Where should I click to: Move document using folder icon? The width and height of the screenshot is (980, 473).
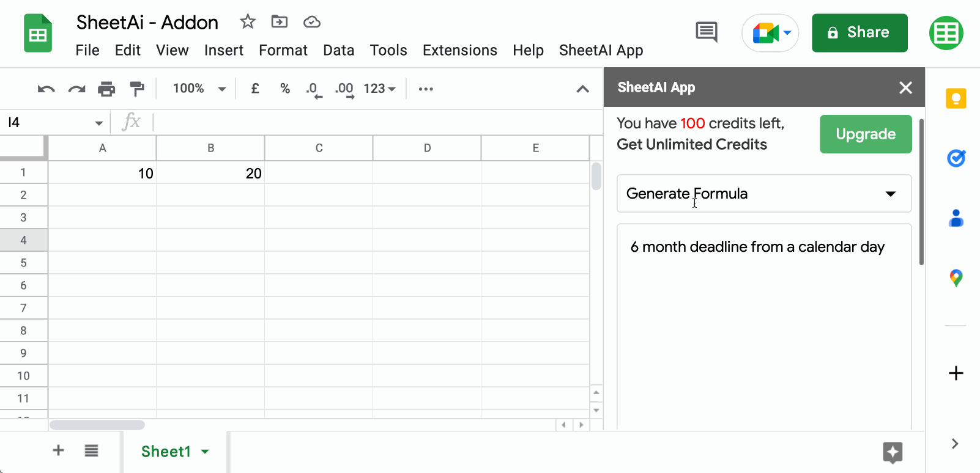point(280,22)
